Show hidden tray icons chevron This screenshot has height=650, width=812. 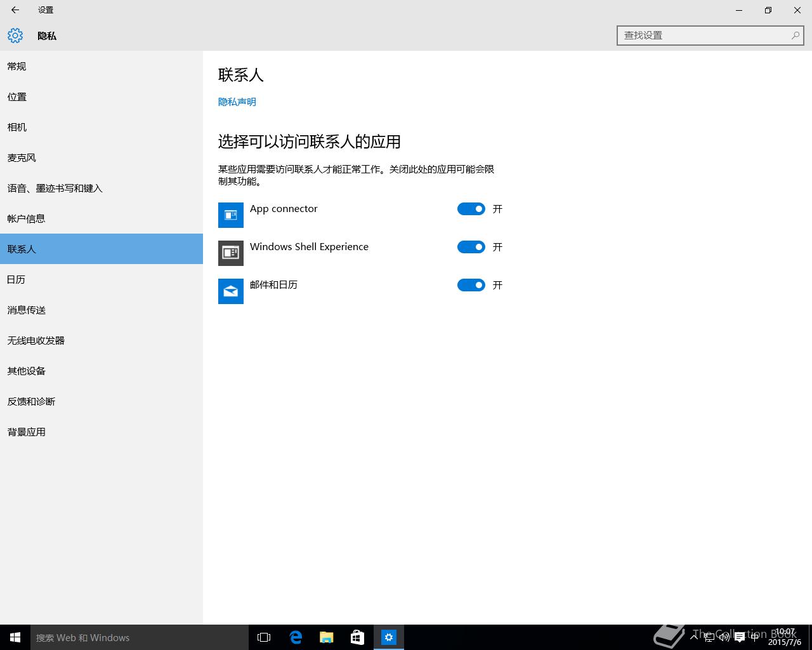695,637
